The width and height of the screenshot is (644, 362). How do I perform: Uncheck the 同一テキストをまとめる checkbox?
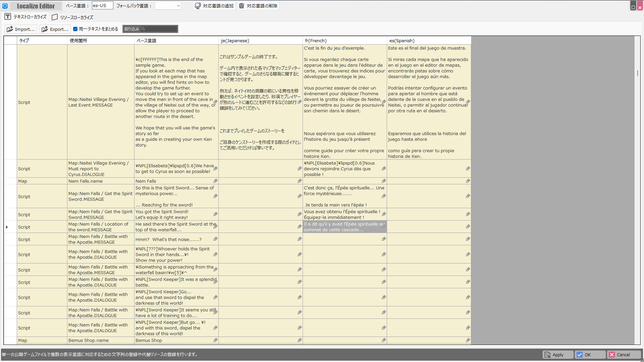point(76,29)
